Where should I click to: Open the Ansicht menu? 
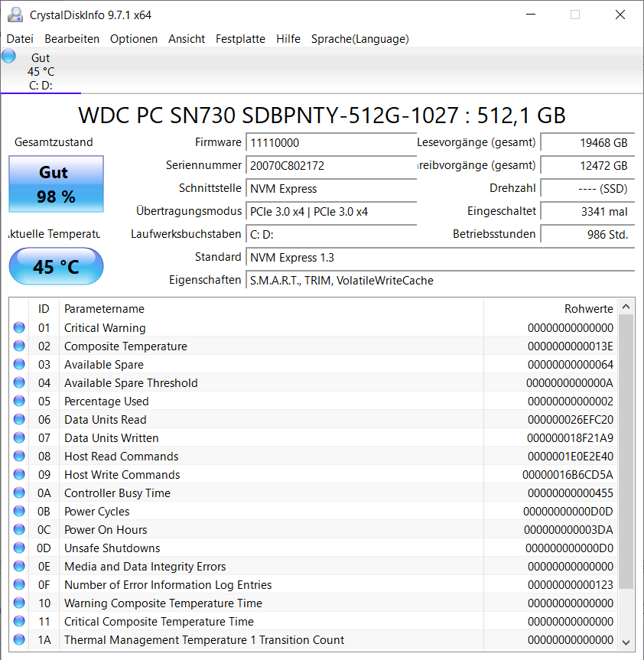pos(187,39)
